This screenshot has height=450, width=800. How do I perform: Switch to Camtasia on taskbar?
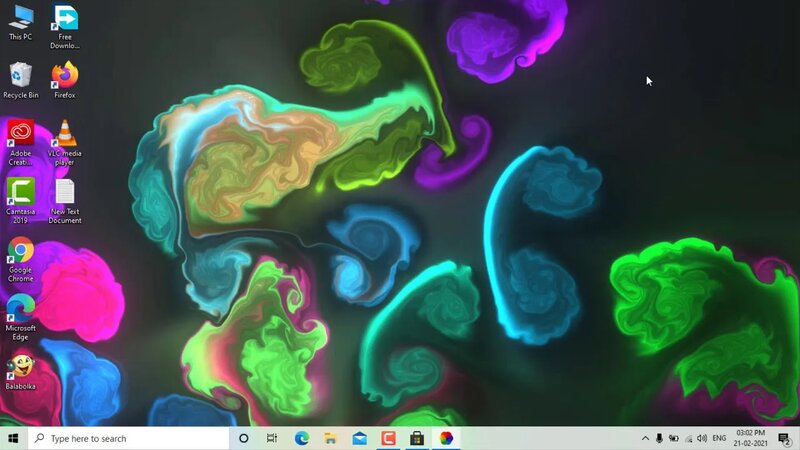[x=388, y=438]
